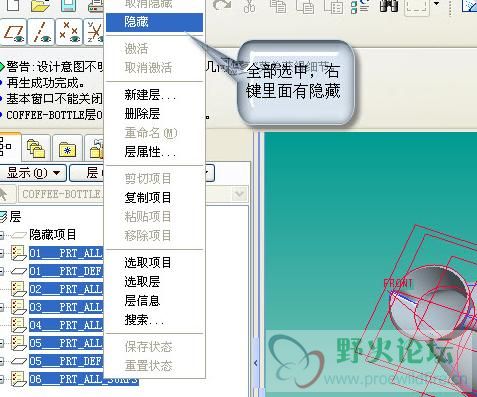The width and height of the screenshot is (477, 397).
Task: Select the 04___PRT_ALL layer row
Action: tap(66, 325)
